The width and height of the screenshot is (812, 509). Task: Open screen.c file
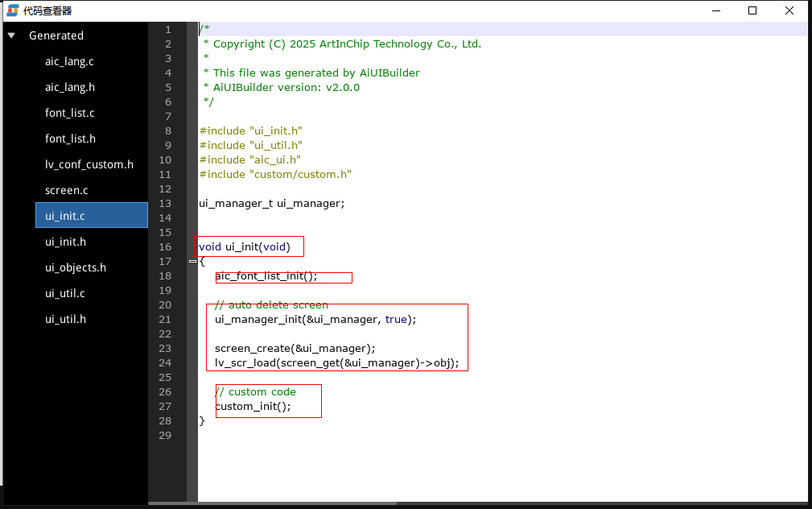[x=66, y=190]
